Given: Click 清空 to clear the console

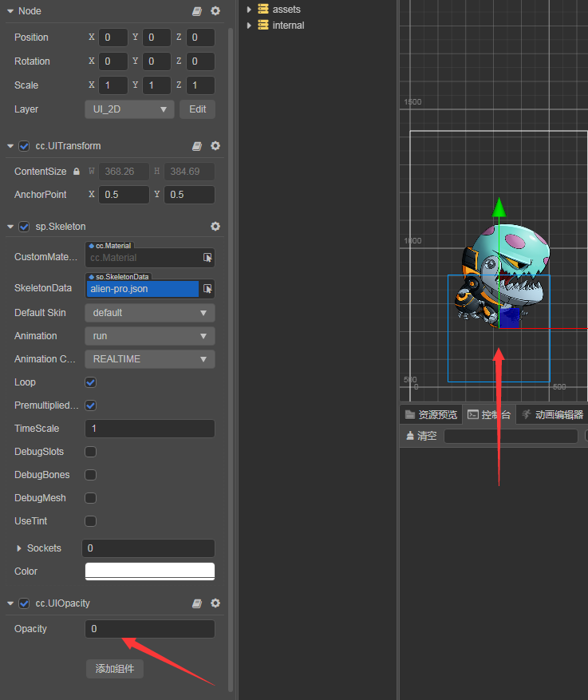Looking at the screenshot, I should (x=421, y=436).
